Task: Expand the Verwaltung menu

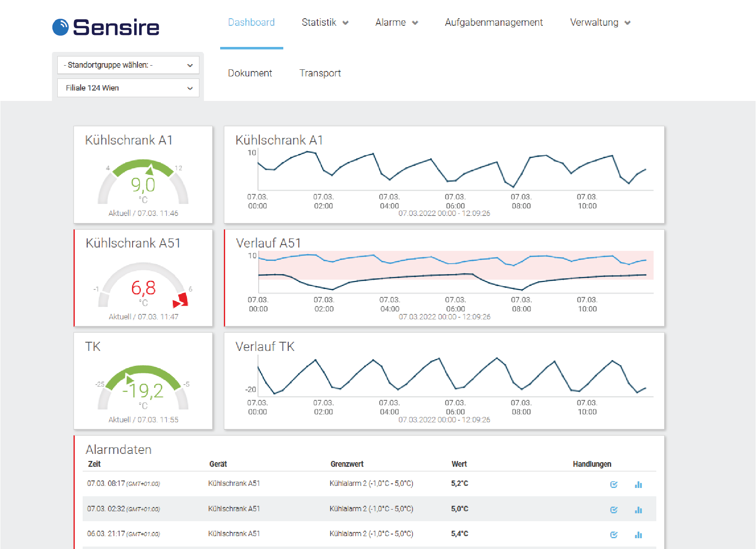Action: coord(600,22)
